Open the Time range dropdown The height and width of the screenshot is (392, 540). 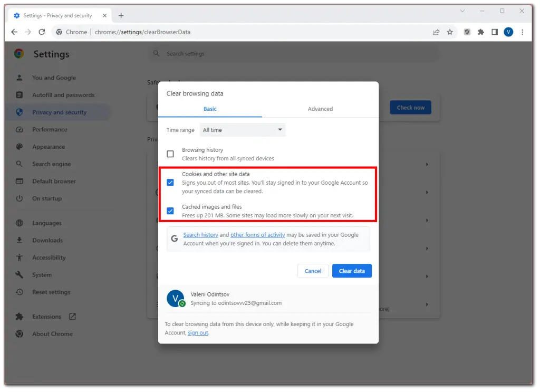tap(243, 130)
